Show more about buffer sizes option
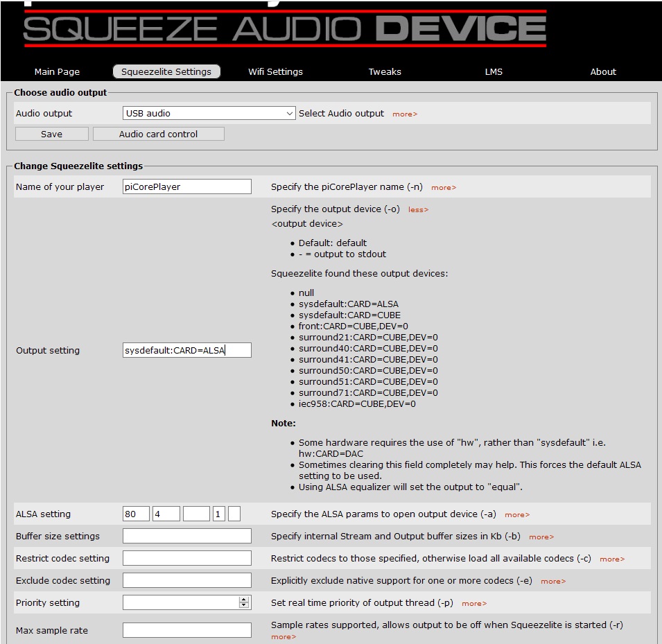 click(541, 537)
